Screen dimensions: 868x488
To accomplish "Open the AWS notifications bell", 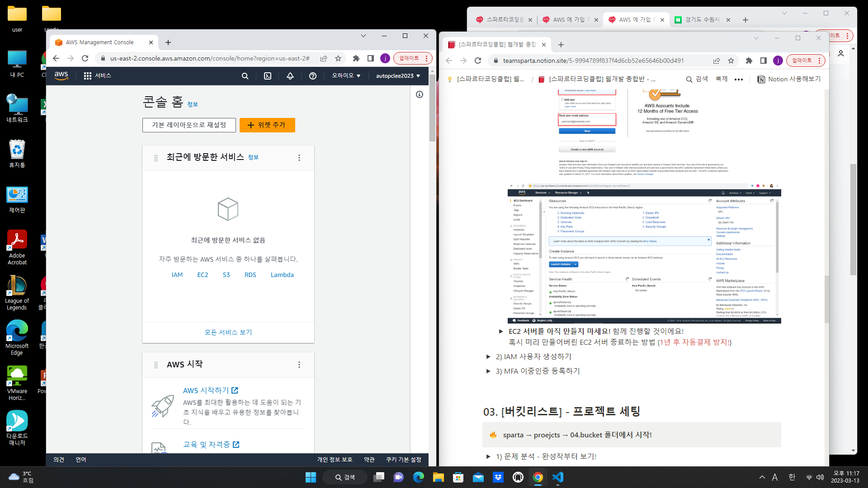I will click(x=290, y=76).
